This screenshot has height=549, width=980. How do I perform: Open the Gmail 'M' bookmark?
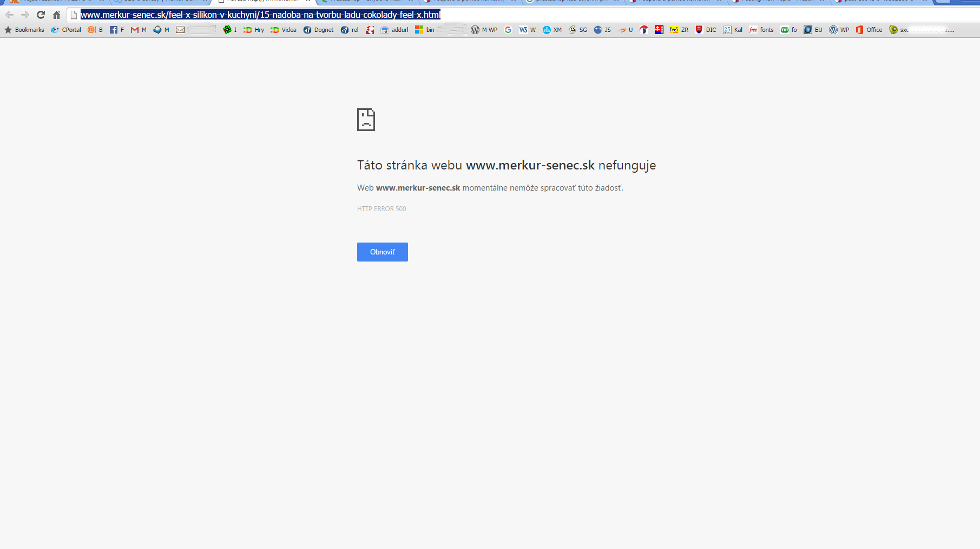click(x=139, y=30)
